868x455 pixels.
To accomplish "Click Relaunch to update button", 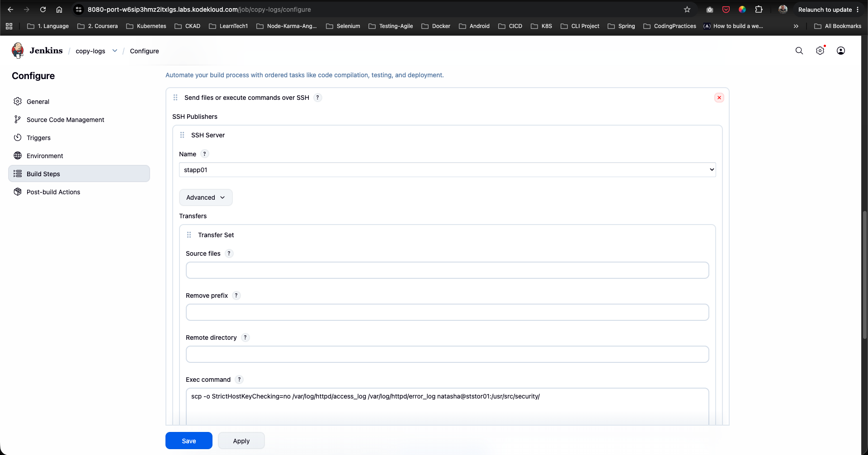I will 825,9.
